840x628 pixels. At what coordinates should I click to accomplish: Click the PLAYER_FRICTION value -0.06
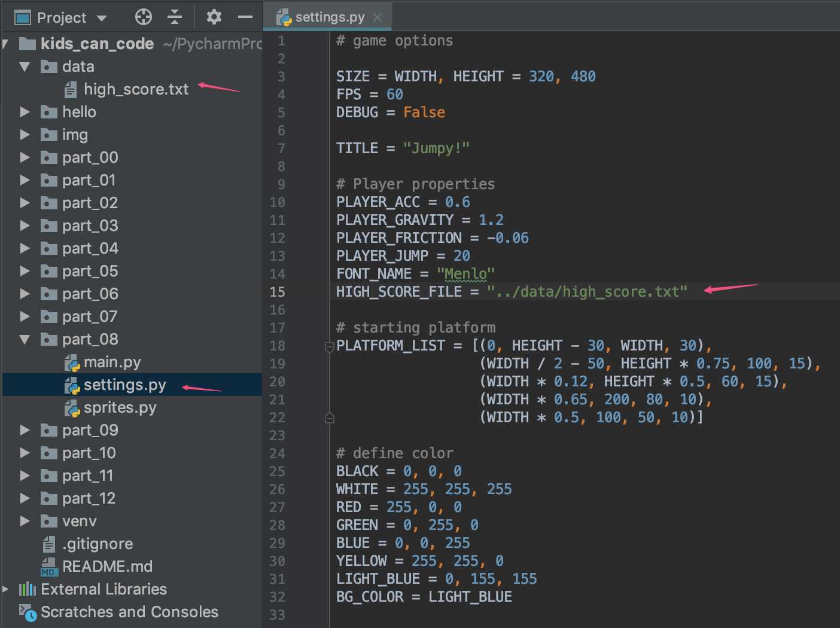(508, 238)
